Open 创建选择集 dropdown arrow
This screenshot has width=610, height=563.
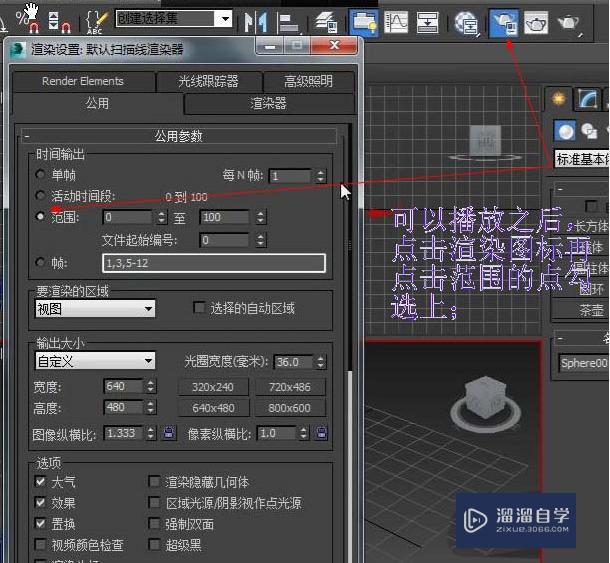click(x=224, y=19)
